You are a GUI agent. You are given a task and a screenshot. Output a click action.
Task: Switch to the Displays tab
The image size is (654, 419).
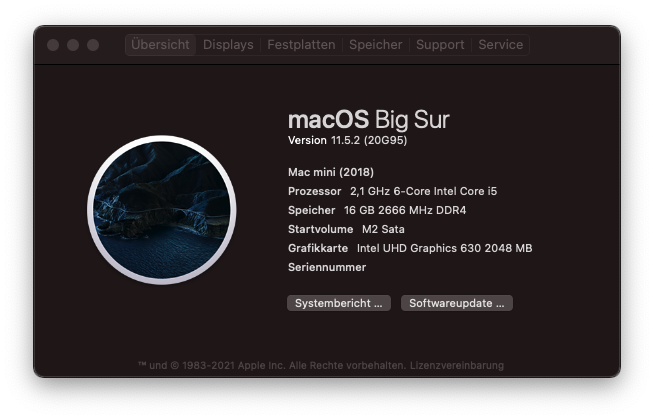click(228, 45)
